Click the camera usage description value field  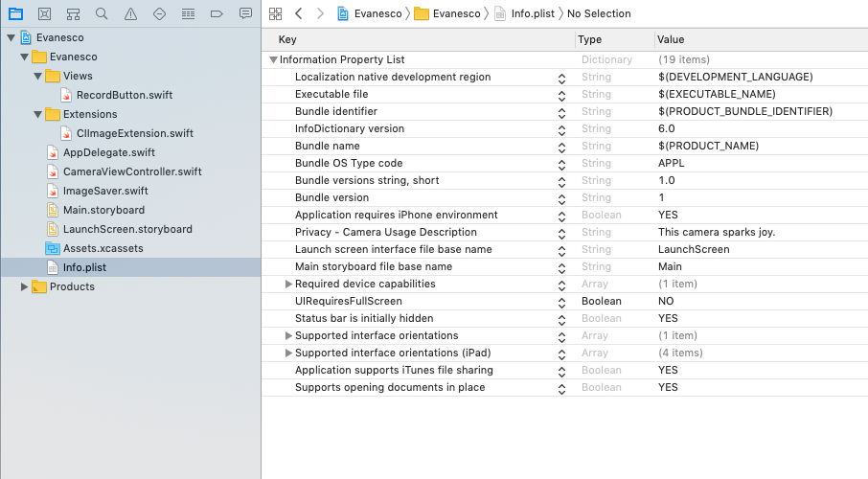[x=717, y=232]
